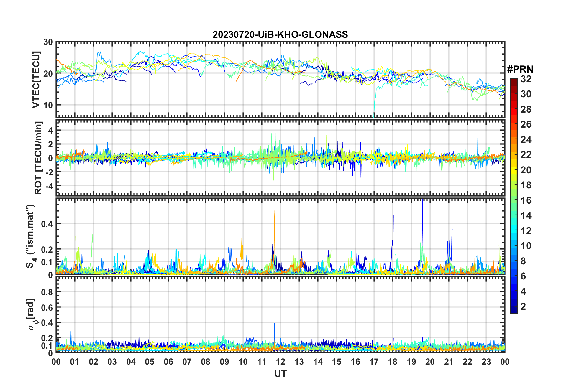The image size is (561, 392).
Task: Select colorbar tick label 20
Action: (526, 170)
